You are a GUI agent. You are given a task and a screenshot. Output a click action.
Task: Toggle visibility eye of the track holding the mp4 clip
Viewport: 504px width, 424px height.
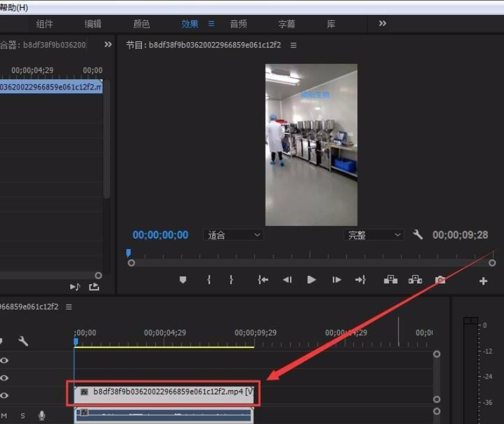click(x=4, y=395)
